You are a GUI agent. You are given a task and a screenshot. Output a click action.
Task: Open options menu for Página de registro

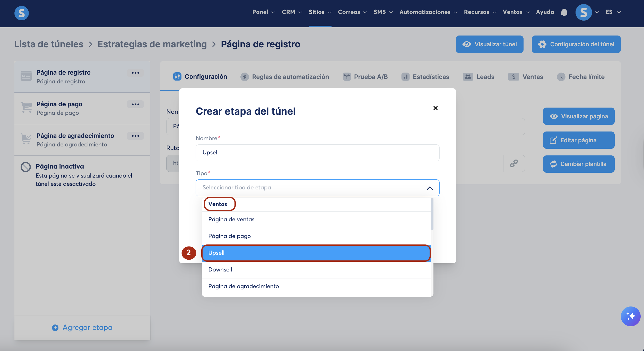pyautogui.click(x=135, y=73)
